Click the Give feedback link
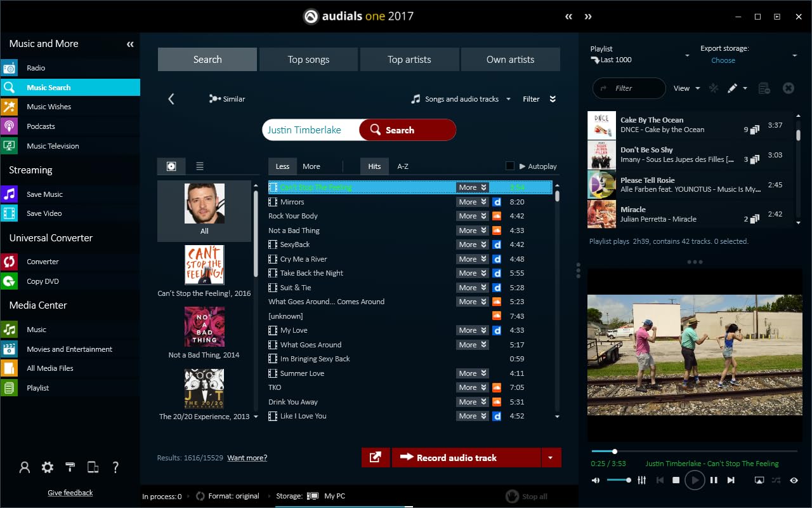 coord(70,493)
